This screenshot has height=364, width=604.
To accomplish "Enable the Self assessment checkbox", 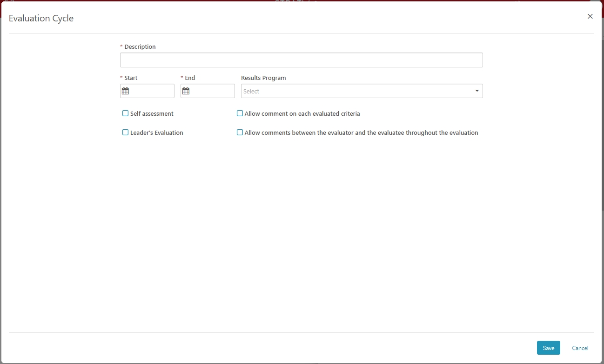I will (125, 113).
